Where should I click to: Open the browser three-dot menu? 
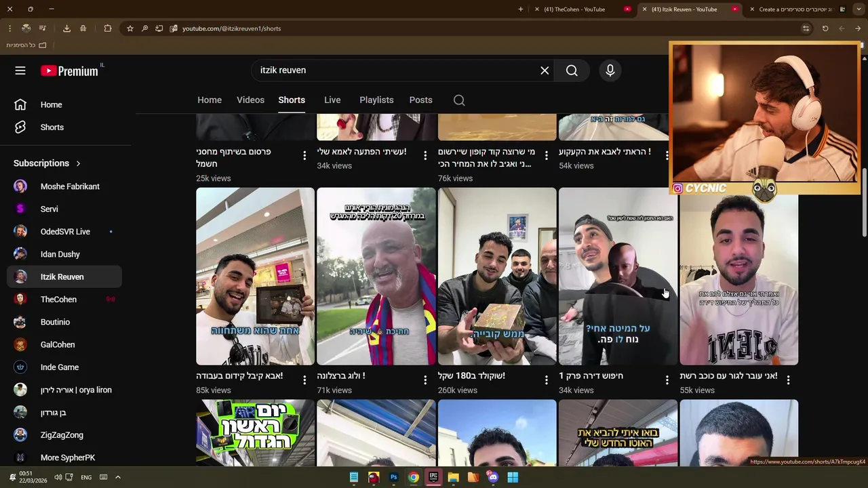coord(9,28)
